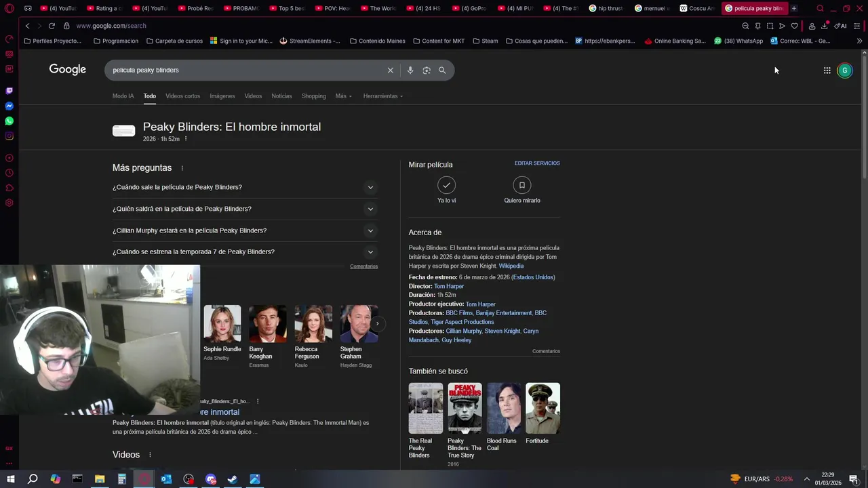Open the EUR/ARS taskbar widget

[762, 479]
